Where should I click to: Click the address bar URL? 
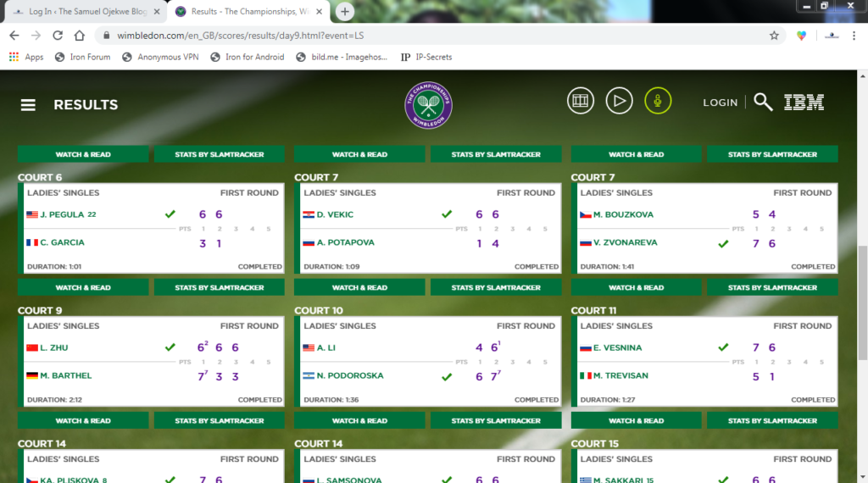(240, 36)
